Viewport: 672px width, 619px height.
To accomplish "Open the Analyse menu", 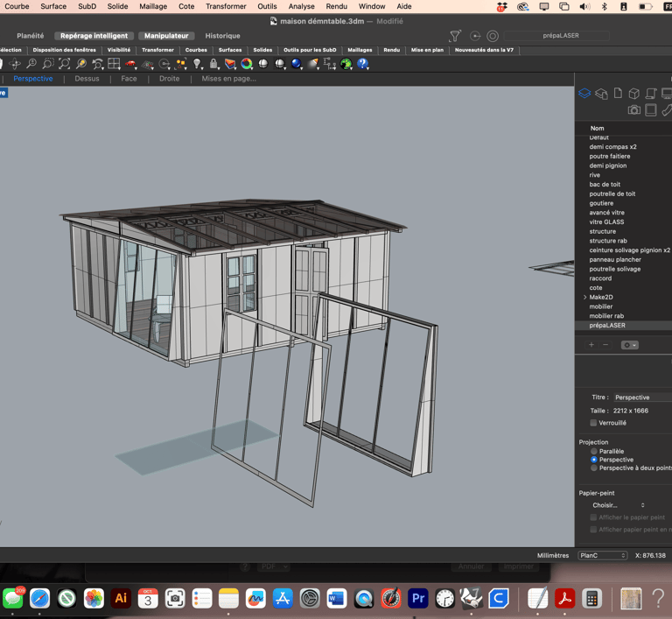I will (x=301, y=6).
